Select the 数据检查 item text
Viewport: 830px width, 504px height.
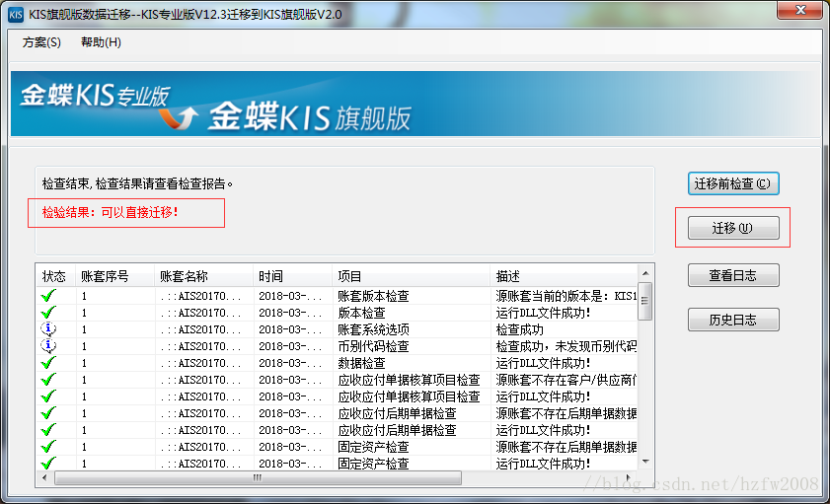click(361, 363)
